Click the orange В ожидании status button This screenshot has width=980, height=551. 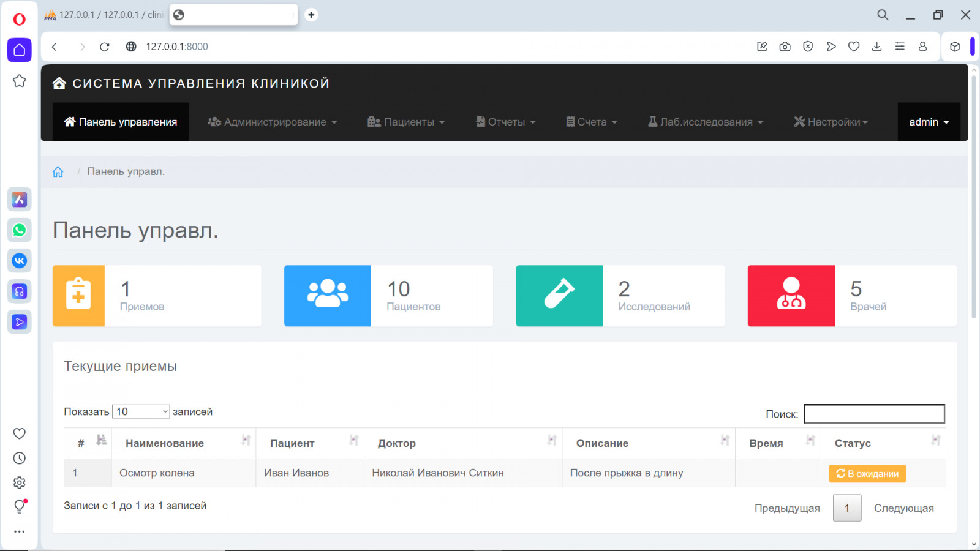tap(867, 474)
